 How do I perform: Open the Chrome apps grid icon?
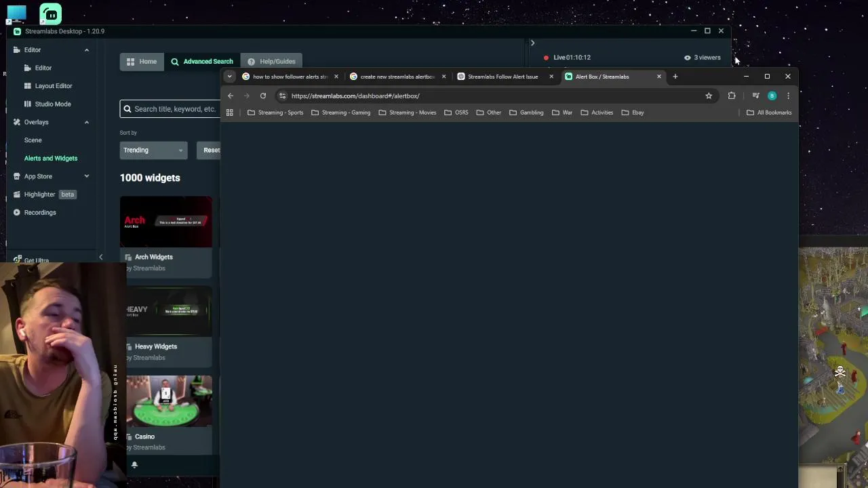pos(229,113)
